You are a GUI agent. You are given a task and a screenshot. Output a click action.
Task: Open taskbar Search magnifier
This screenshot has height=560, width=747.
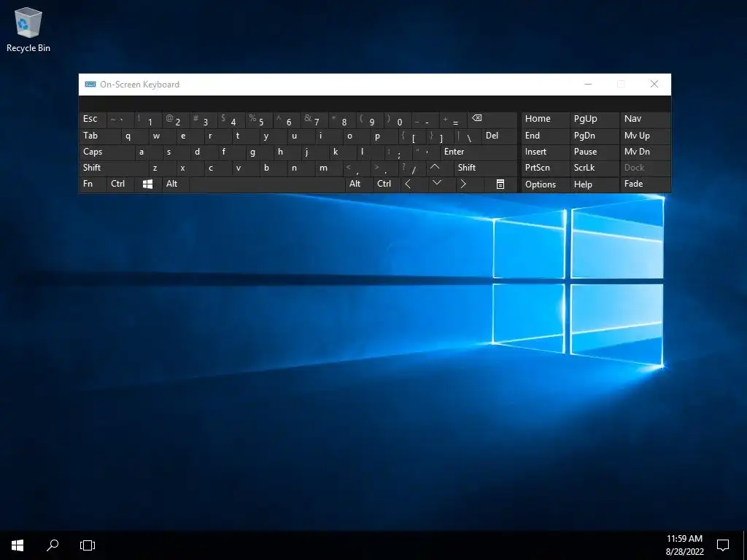[x=53, y=545]
